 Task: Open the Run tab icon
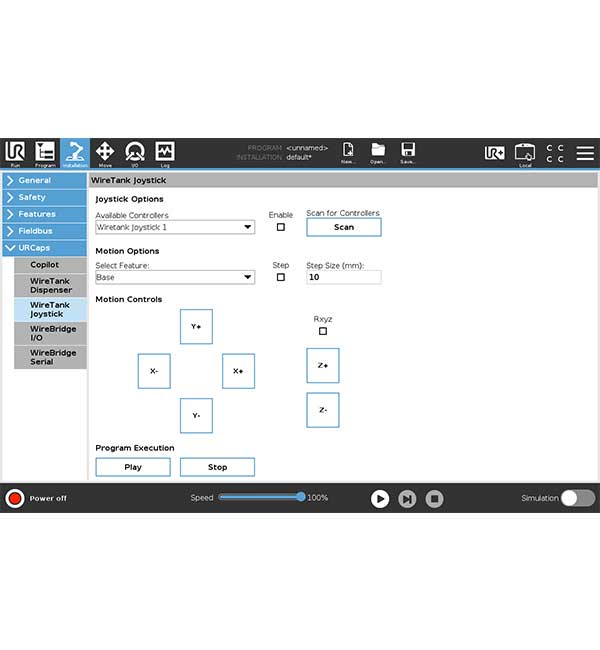[15, 153]
